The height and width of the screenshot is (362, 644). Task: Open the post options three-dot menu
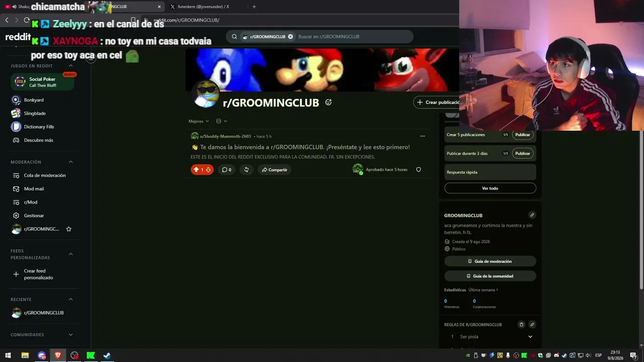[x=423, y=136]
